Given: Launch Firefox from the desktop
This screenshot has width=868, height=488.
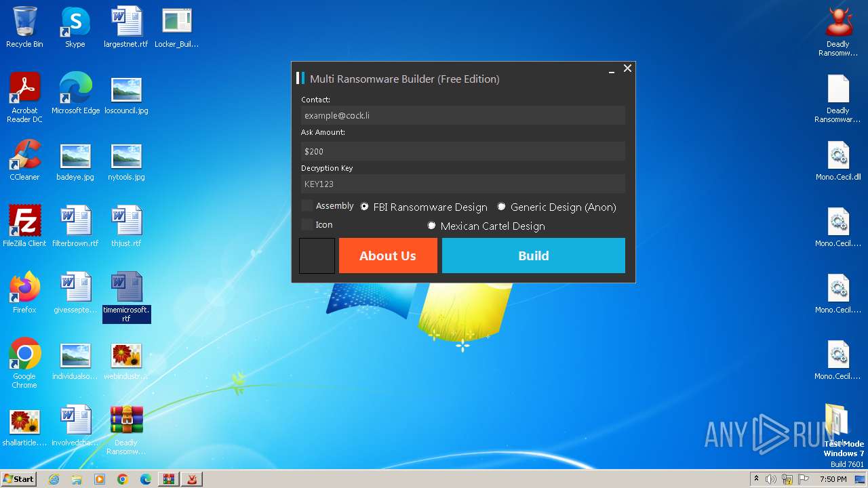Looking at the screenshot, I should [24, 293].
